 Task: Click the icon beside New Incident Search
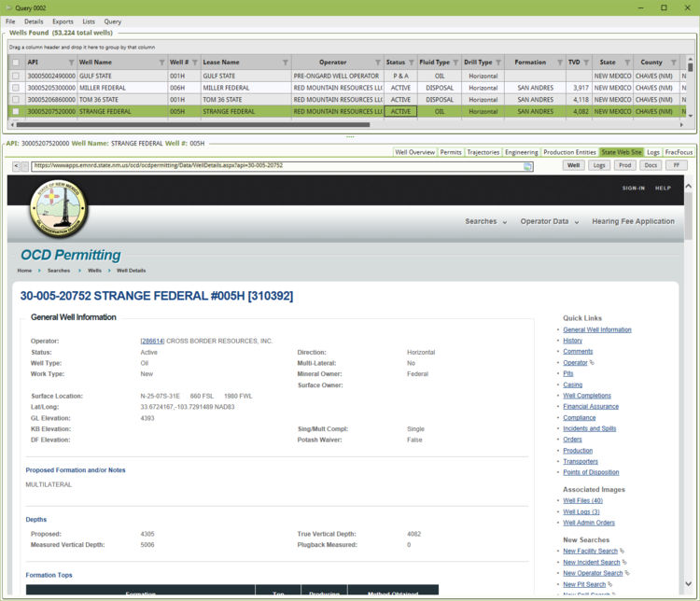[624, 562]
